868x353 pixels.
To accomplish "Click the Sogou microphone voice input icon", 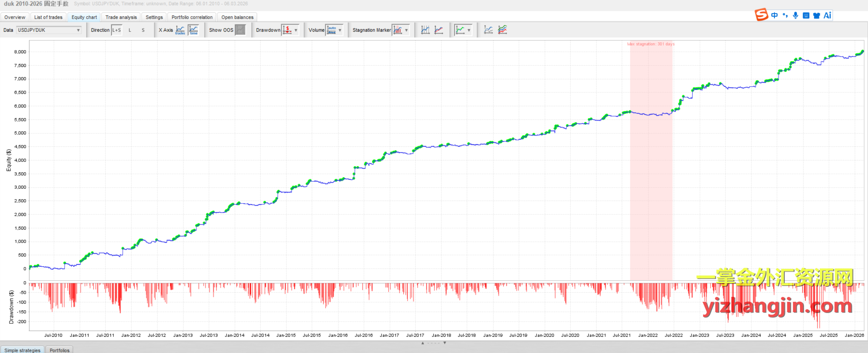I will click(x=795, y=16).
